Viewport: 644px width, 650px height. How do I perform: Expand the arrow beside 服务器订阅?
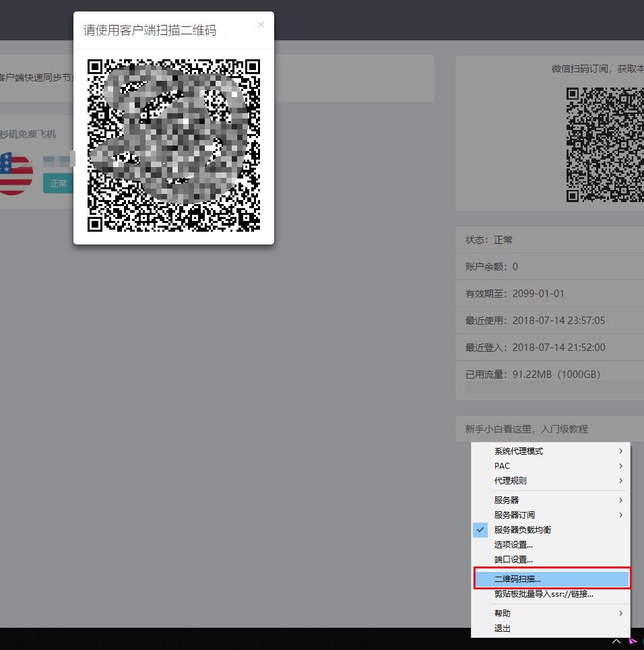(x=621, y=515)
